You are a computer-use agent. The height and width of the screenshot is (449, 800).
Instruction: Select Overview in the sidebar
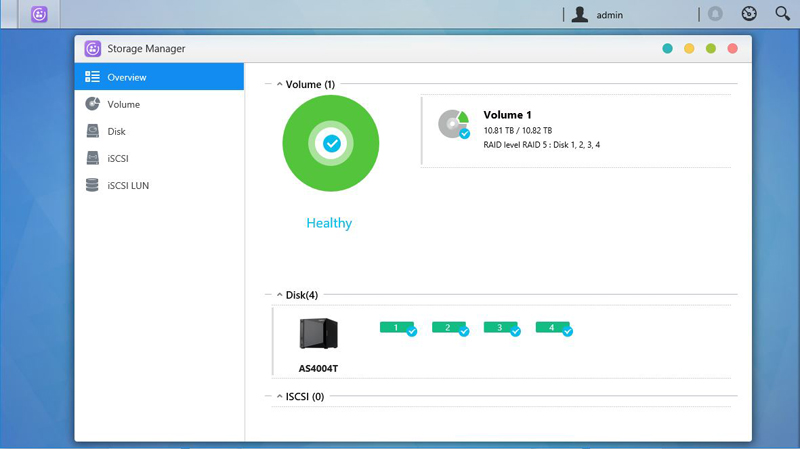pos(159,77)
